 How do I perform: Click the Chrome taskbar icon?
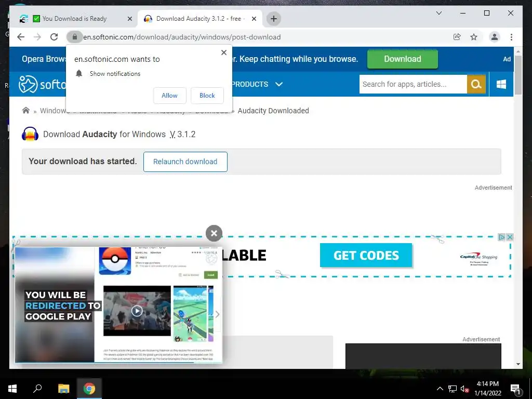tap(89, 389)
